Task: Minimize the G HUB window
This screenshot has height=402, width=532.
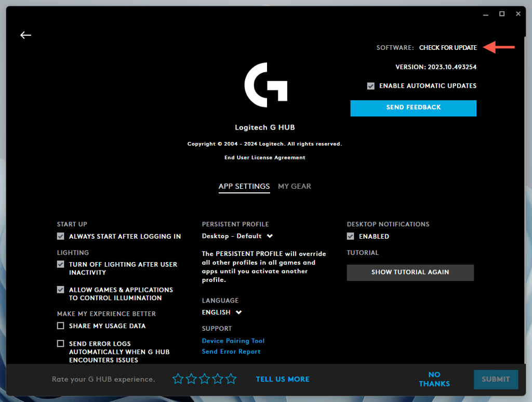Action: [486, 14]
